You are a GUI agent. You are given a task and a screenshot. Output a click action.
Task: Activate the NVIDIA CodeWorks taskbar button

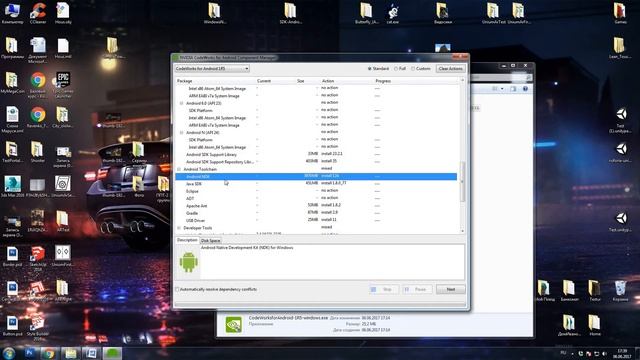112,353
